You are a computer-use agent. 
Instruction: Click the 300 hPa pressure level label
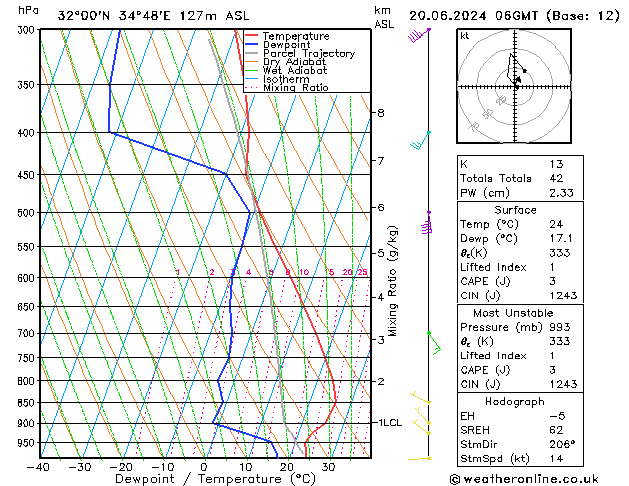[28, 30]
